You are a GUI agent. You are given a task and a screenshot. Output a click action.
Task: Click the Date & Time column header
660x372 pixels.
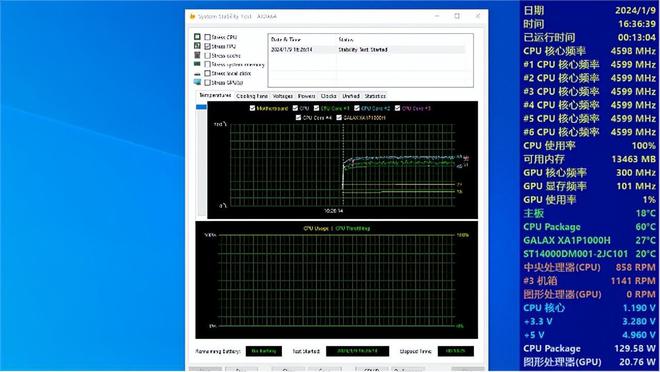click(302, 39)
